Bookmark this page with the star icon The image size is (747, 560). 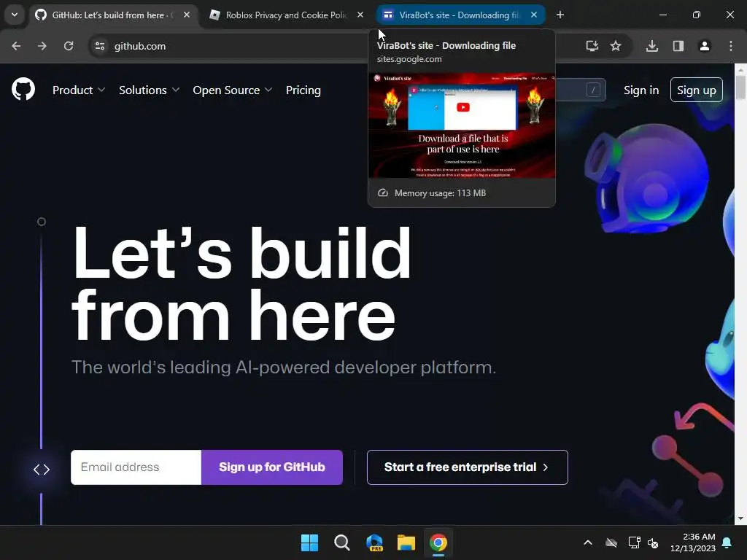pyautogui.click(x=616, y=46)
